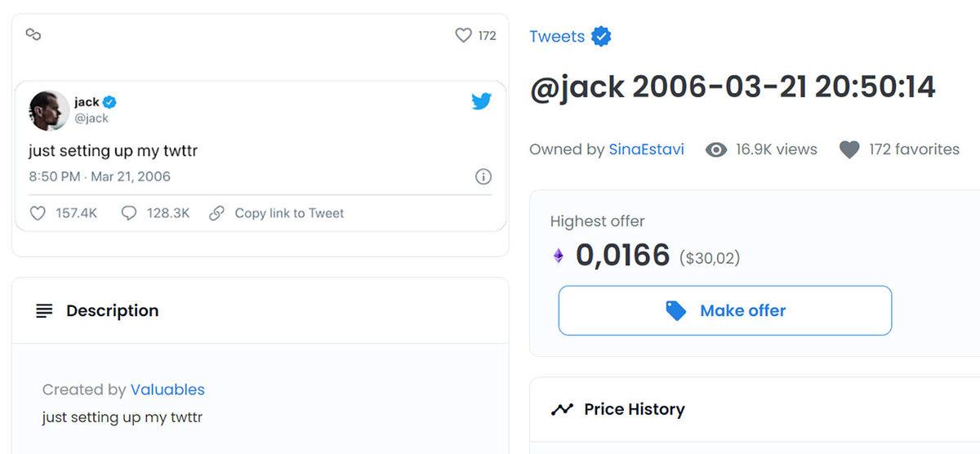Click the Ethereum icon by highest offer
The image size is (980, 454).
point(559,256)
